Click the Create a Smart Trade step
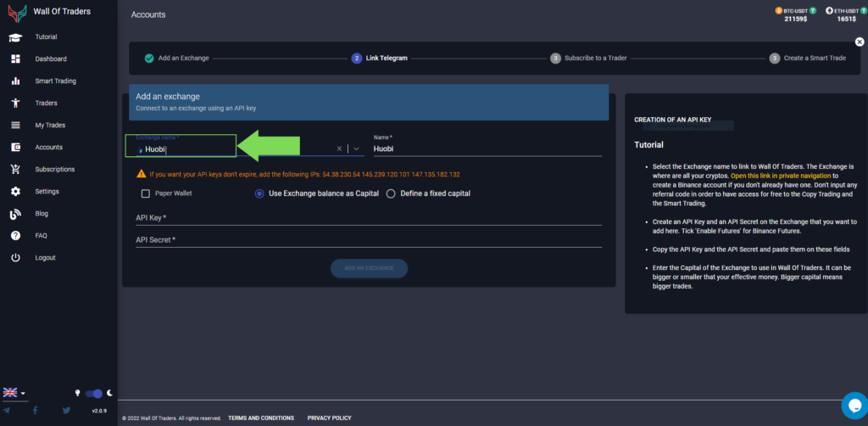The width and height of the screenshot is (868, 426). click(x=808, y=59)
